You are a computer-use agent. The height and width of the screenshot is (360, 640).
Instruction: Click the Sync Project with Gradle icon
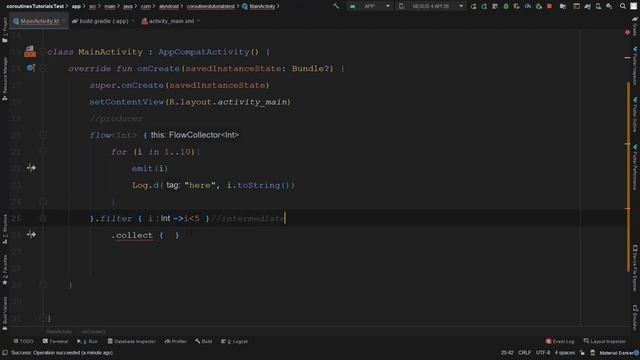pyautogui.click(x=587, y=6)
